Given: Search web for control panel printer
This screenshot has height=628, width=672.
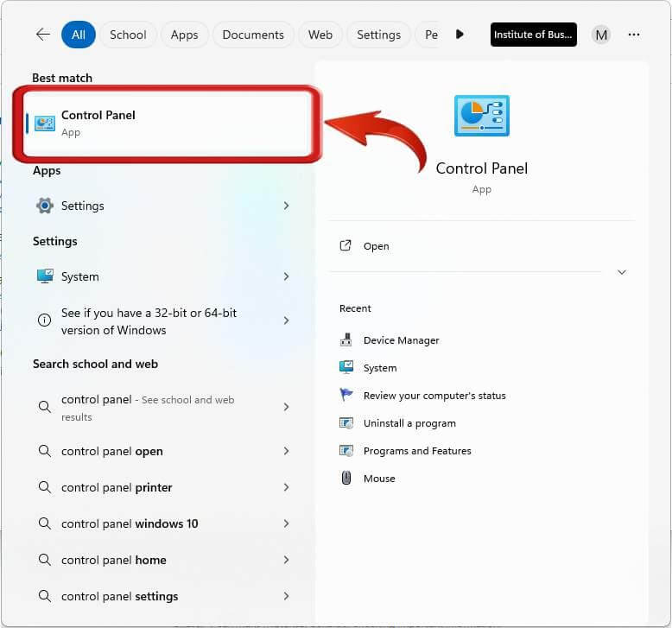Looking at the screenshot, I should pyautogui.click(x=117, y=488).
